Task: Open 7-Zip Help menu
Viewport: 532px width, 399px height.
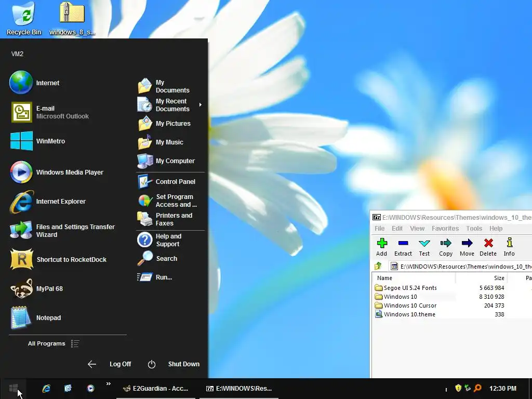Action: point(496,229)
